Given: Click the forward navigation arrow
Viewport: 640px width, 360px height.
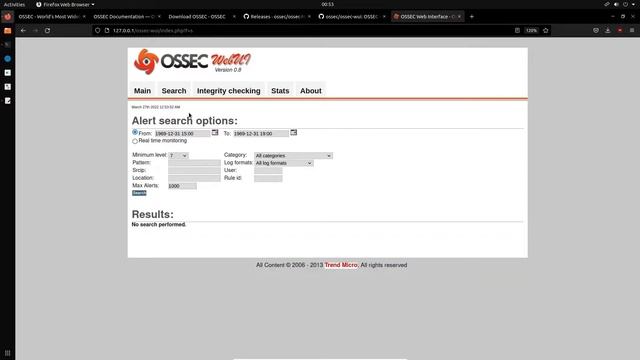Looking at the screenshot, I should point(36,31).
